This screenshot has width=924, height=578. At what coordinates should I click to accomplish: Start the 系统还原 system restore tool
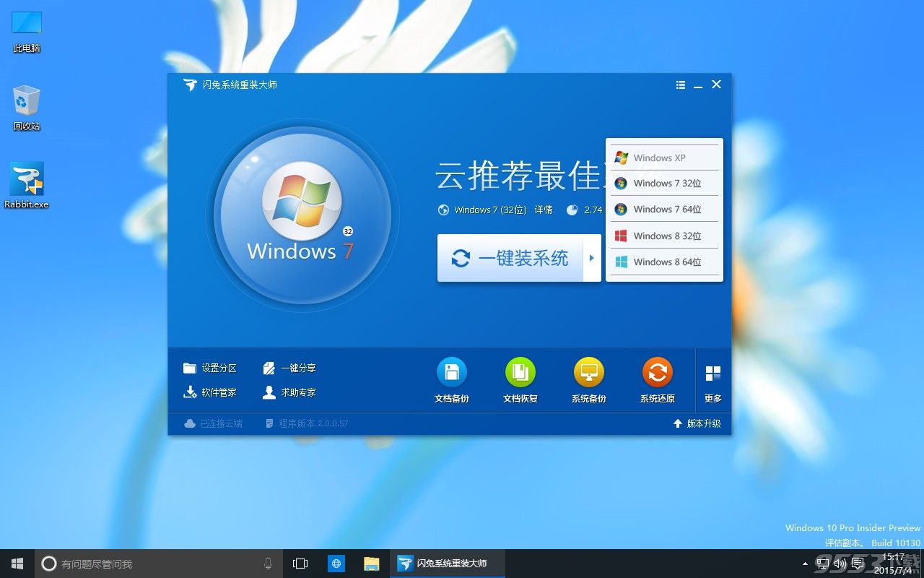657,373
